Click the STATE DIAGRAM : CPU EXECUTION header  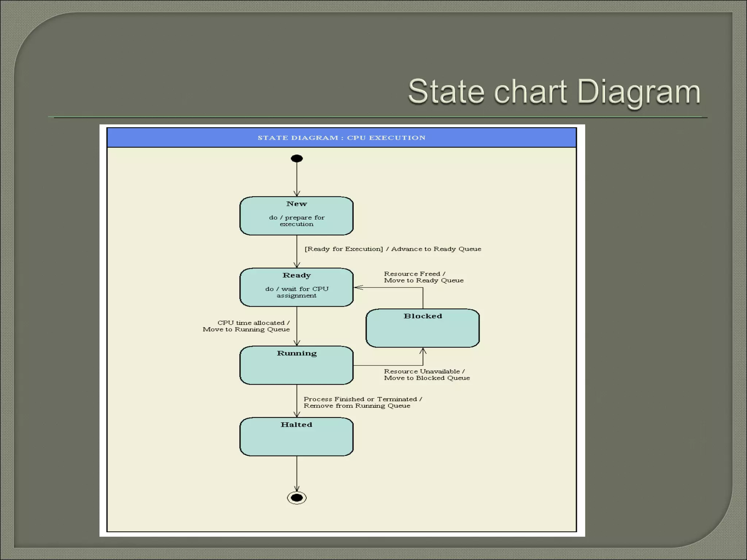[341, 138]
